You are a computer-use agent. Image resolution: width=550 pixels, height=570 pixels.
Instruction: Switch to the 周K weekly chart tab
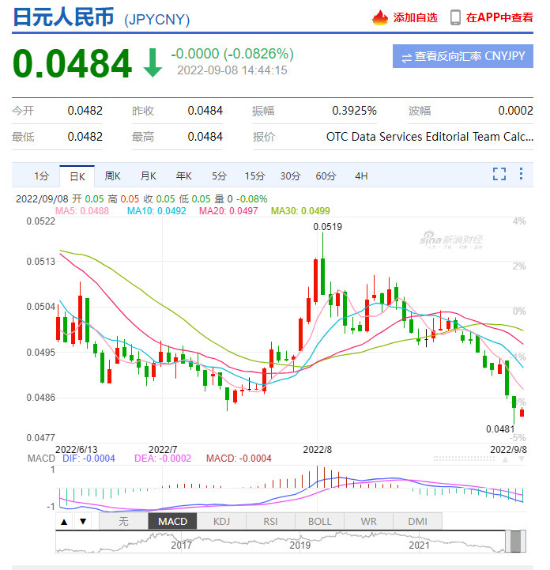[112, 176]
